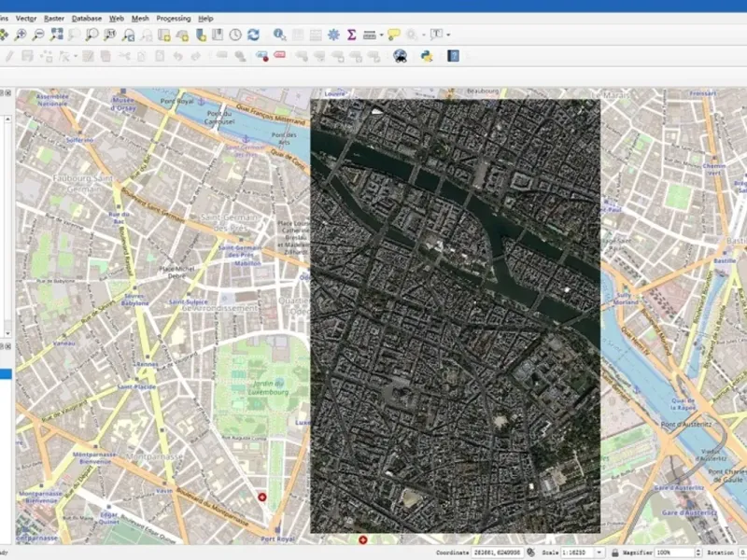Click the Jardin du Luxembourg map label

pyautogui.click(x=268, y=387)
